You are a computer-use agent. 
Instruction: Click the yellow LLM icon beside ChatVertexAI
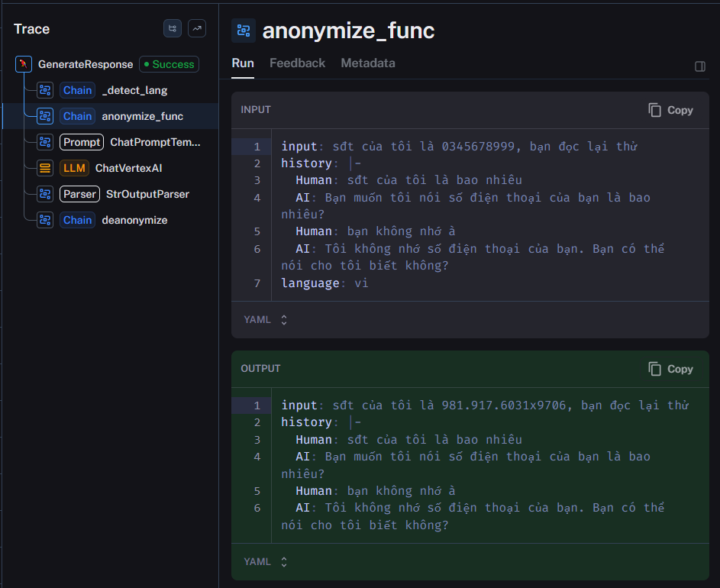pos(44,168)
